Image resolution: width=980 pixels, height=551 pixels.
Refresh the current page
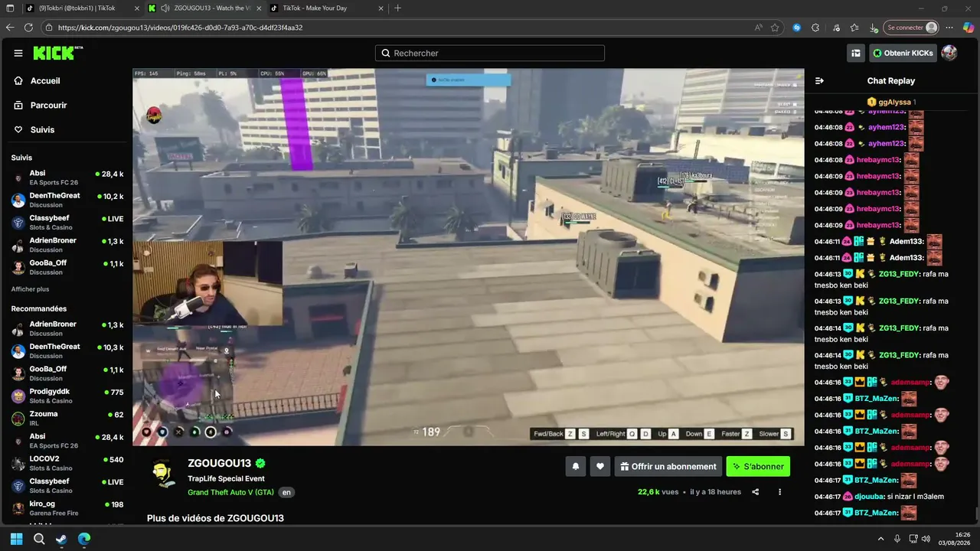coord(28,28)
